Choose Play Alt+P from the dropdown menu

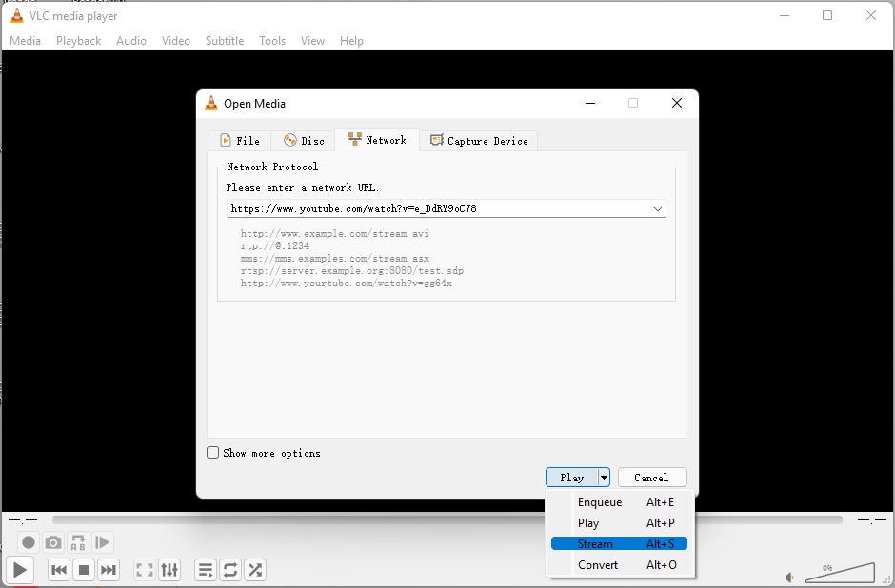click(x=619, y=523)
